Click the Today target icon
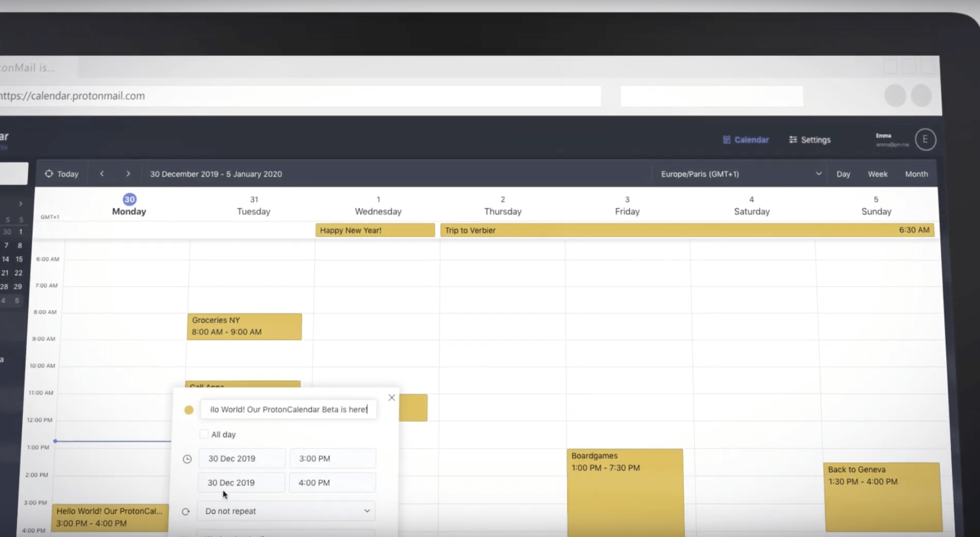Image resolution: width=980 pixels, height=537 pixels. [49, 173]
